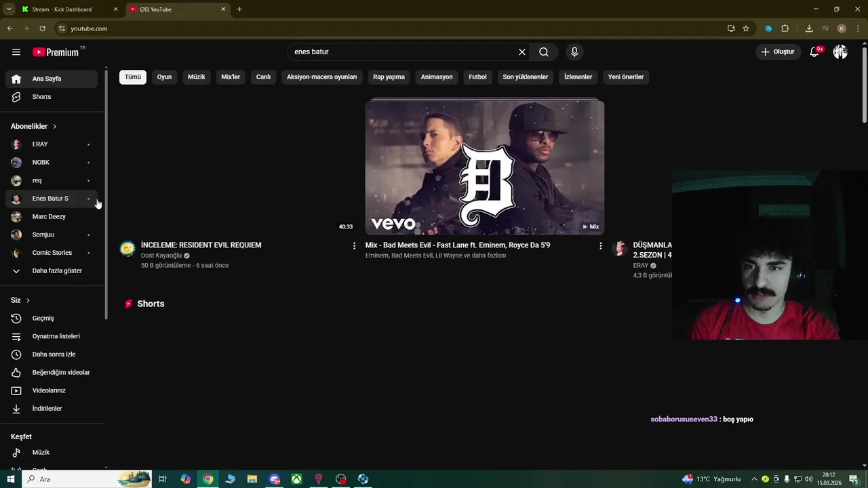This screenshot has width=868, height=488.
Task: Select the Yeni öneriler chip
Action: pyautogui.click(x=626, y=77)
